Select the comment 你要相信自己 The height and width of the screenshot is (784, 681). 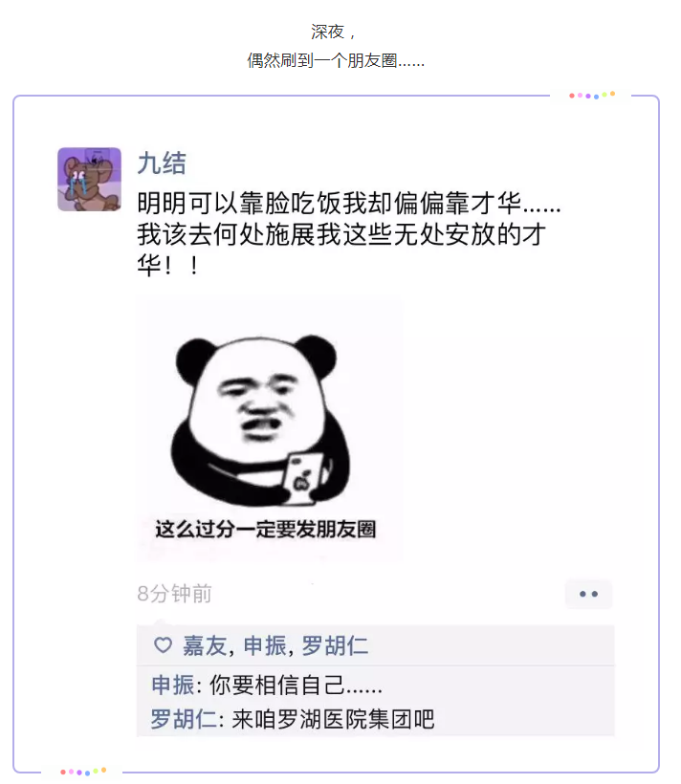pyautogui.click(x=296, y=685)
